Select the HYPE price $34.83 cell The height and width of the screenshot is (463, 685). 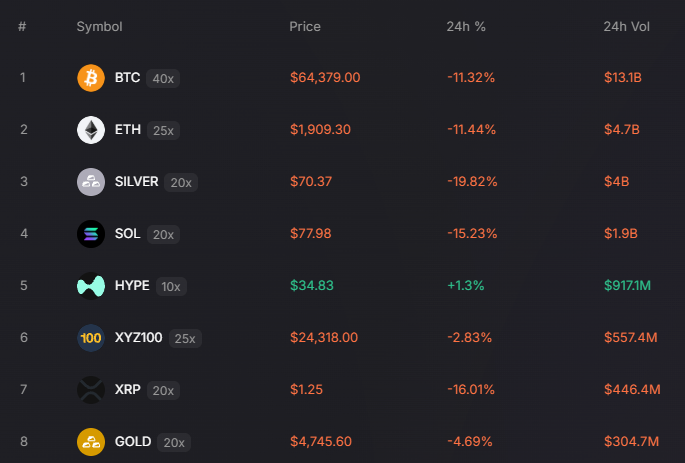pos(311,285)
